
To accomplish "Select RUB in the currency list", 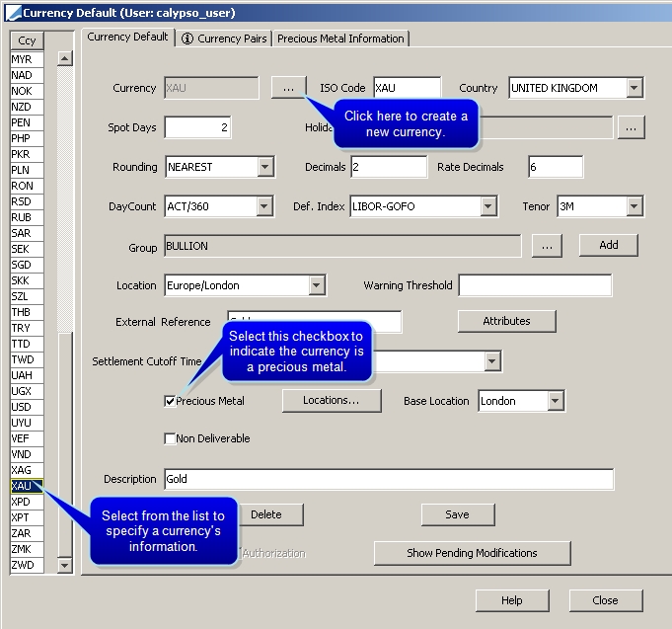I will point(27,217).
